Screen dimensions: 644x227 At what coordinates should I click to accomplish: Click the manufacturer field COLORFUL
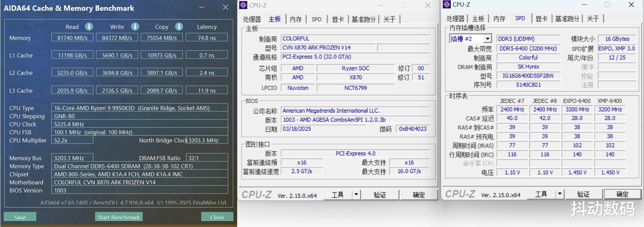(x=355, y=39)
